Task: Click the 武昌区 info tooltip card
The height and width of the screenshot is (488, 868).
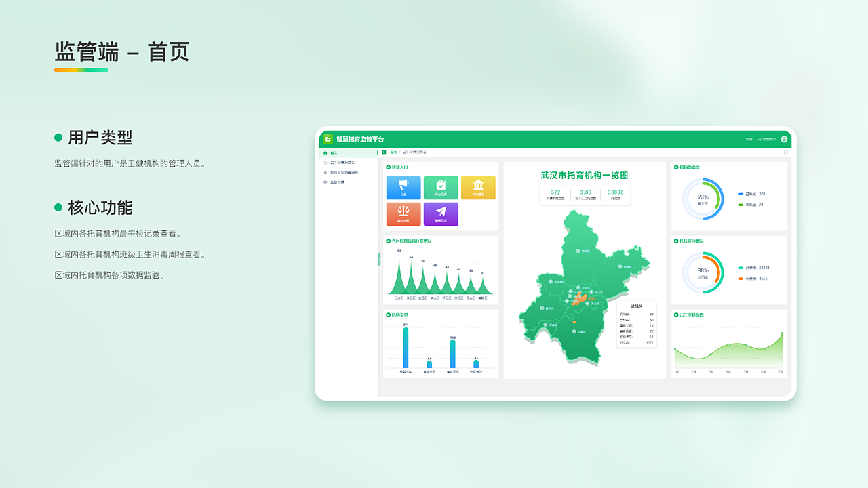Action: (x=637, y=324)
